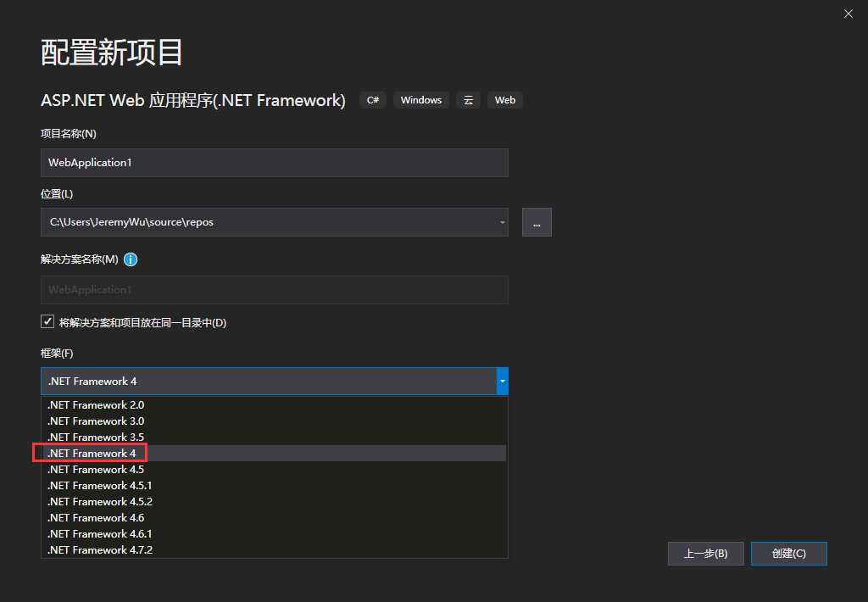
Task: Pick .NET Framework 4.5.2 option
Action: (x=275, y=501)
